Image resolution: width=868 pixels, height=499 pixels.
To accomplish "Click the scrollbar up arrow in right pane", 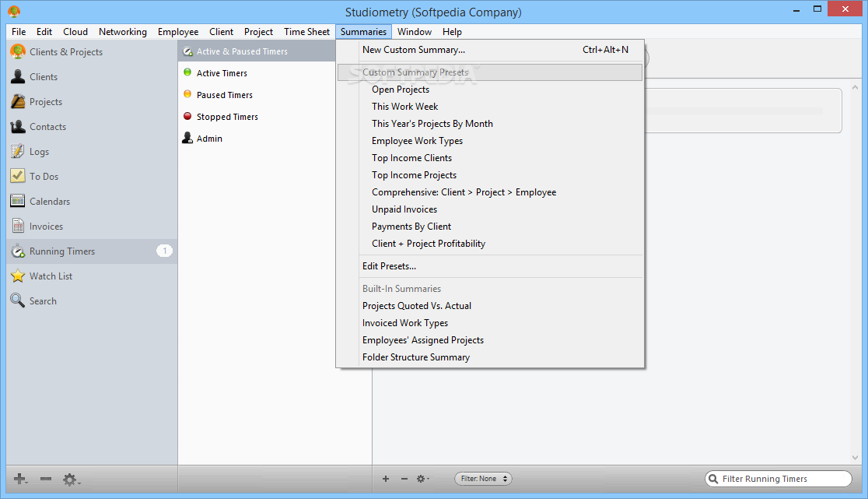I will [856, 87].
